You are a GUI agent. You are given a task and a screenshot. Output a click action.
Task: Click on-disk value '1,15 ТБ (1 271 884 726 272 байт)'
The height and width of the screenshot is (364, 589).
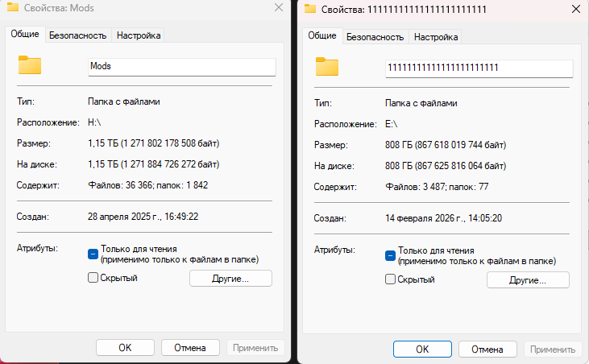point(154,164)
